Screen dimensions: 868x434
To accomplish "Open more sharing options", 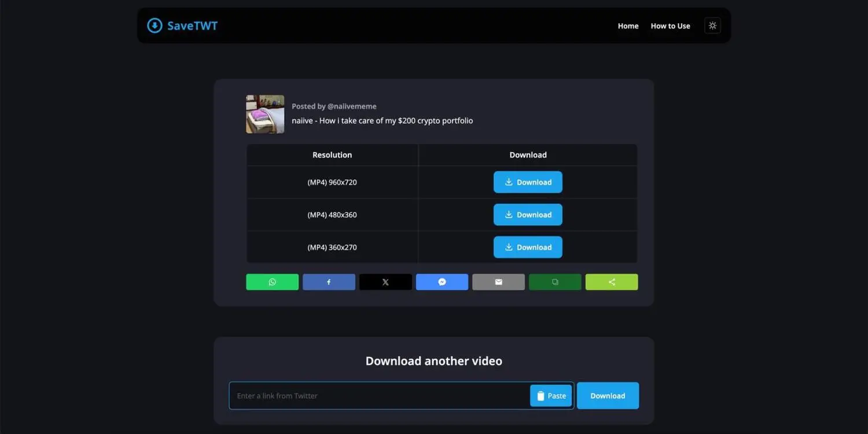I will (611, 282).
